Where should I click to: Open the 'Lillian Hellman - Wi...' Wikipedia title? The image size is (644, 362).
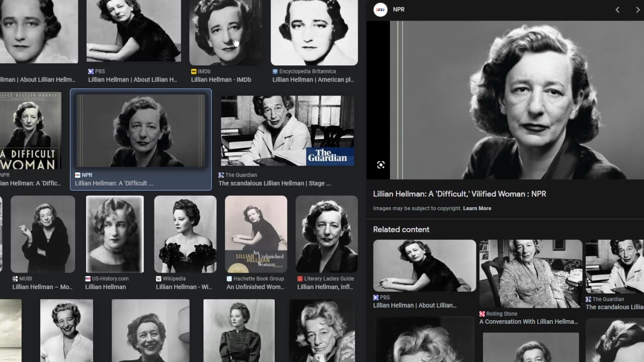pos(184,287)
